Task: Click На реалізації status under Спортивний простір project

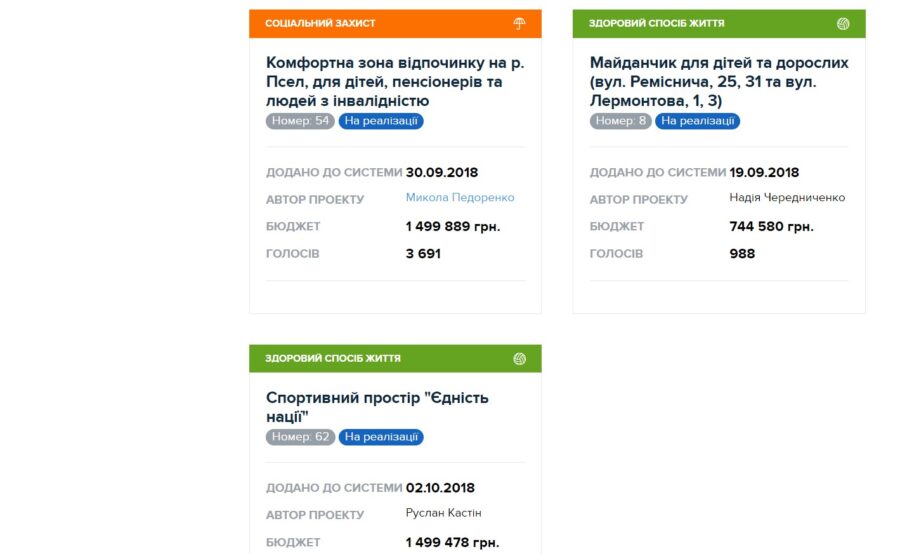Action: click(x=381, y=437)
